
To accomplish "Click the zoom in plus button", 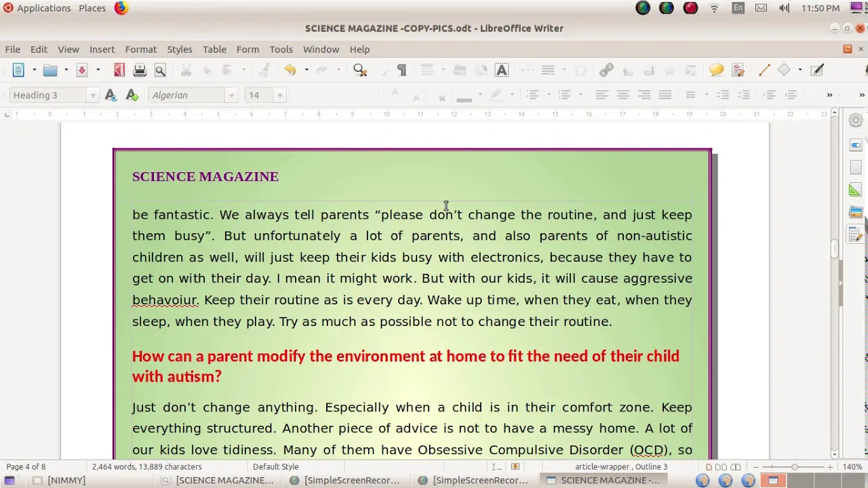I will (x=830, y=466).
